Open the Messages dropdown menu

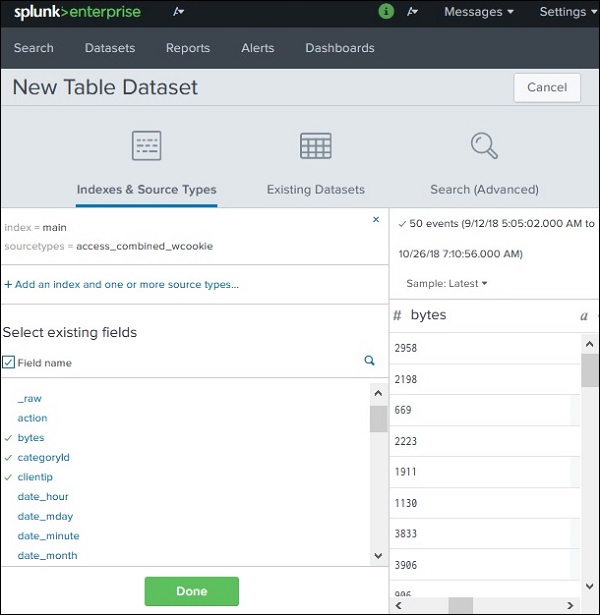(x=478, y=12)
